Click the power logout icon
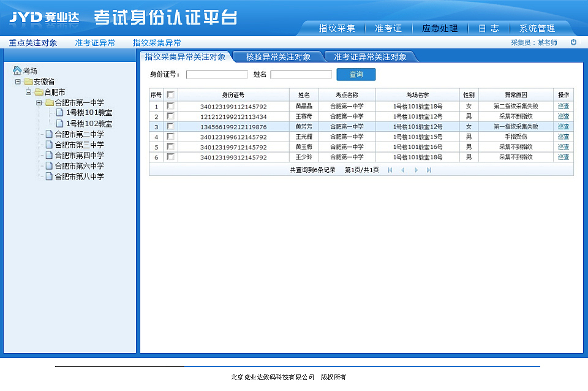The image size is (588, 391). pos(573,42)
